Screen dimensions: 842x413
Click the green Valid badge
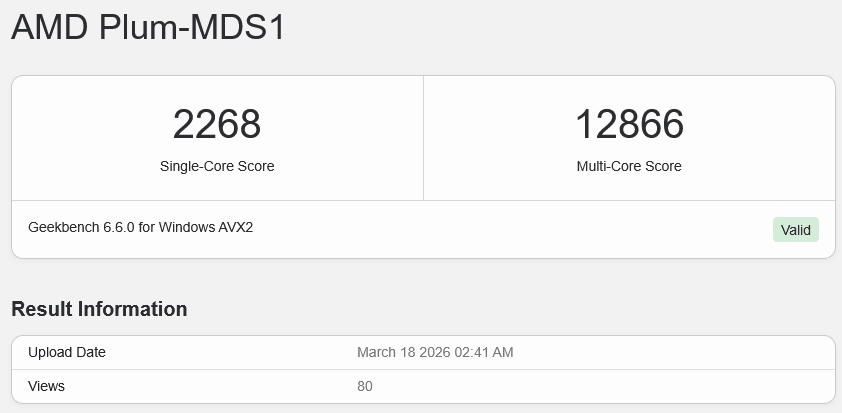pyautogui.click(x=795, y=230)
